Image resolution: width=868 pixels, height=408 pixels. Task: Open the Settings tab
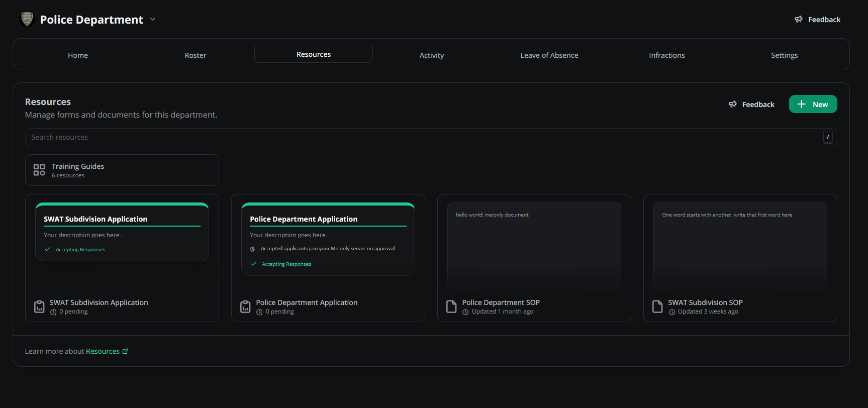784,55
